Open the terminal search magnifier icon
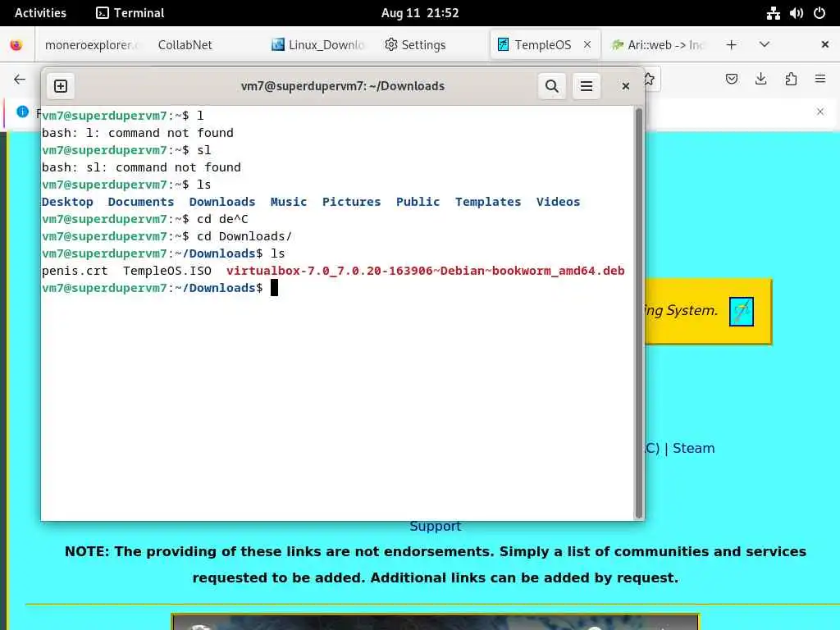 (552, 86)
